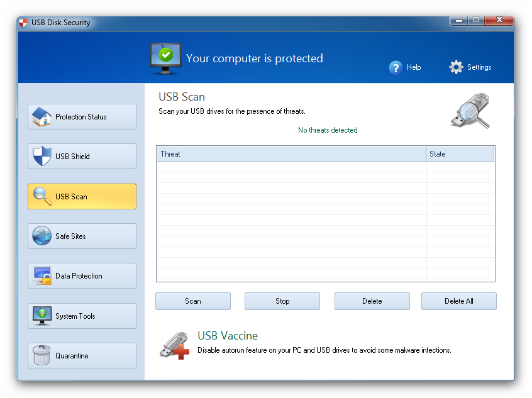Go to the Safe Sites section
The width and height of the screenshot is (532, 398).
(82, 236)
